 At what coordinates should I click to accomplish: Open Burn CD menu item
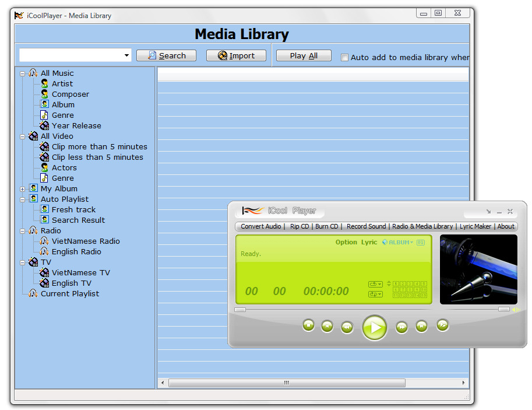point(326,226)
